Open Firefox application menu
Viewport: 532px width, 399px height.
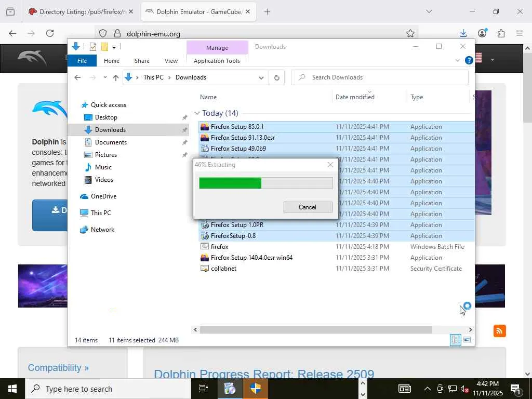click(x=520, y=33)
